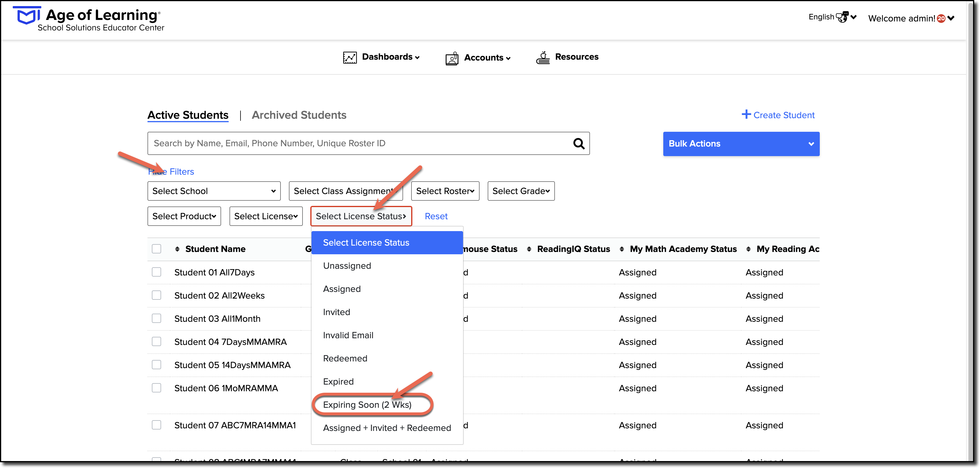Sort by Student Name arrows
The height and width of the screenshot is (468, 980).
click(177, 249)
